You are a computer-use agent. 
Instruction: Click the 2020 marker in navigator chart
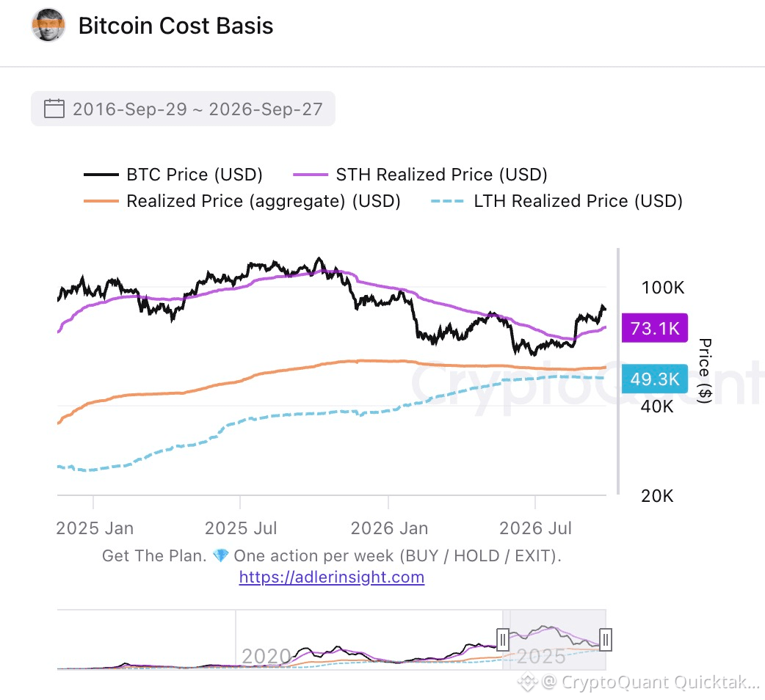(267, 657)
